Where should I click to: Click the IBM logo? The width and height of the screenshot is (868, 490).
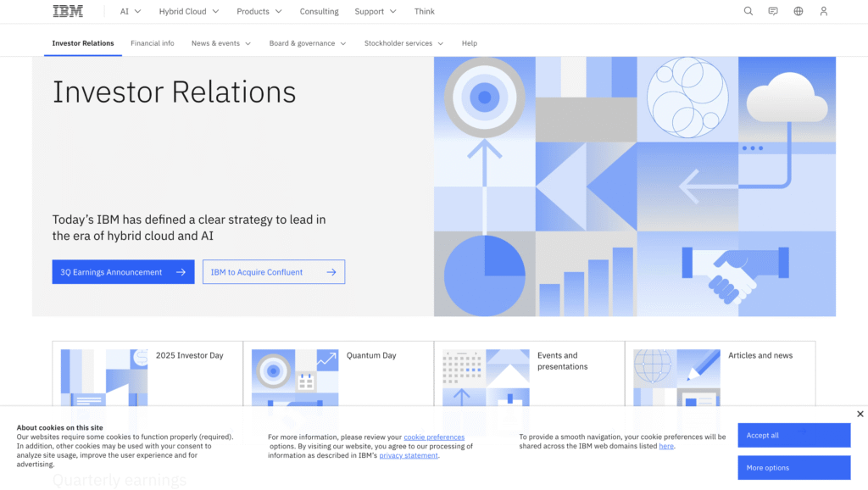(x=68, y=11)
